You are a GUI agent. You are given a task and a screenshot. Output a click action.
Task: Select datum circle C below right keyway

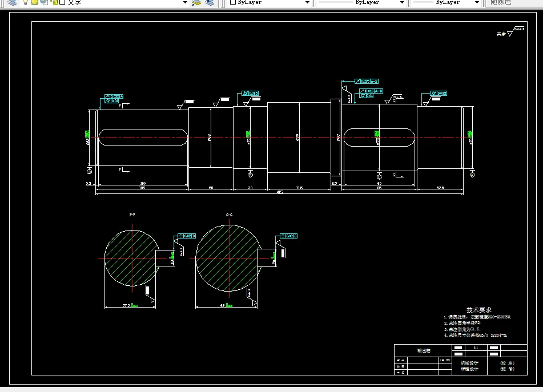pos(379,177)
